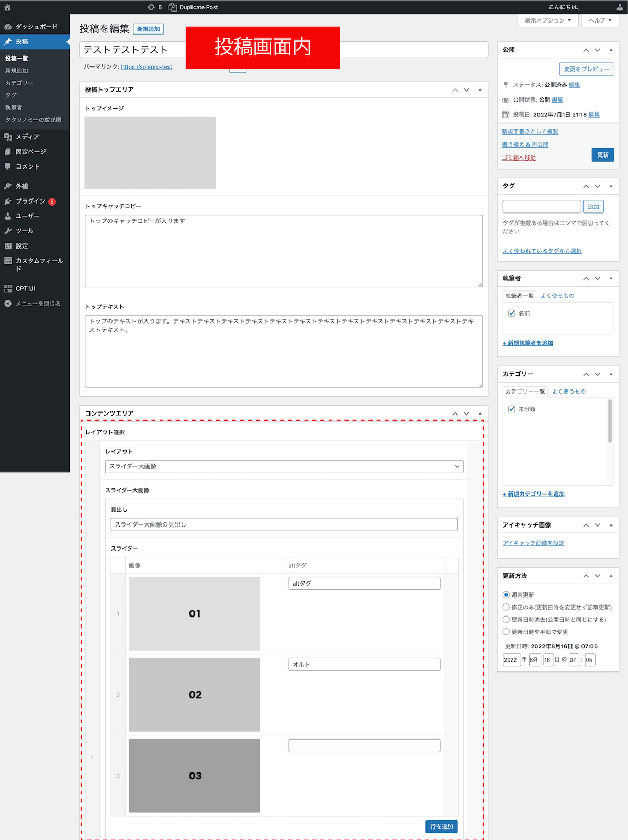Switch to よく使うもの tab in カテゴリー
This screenshot has height=840, width=628.
point(568,391)
